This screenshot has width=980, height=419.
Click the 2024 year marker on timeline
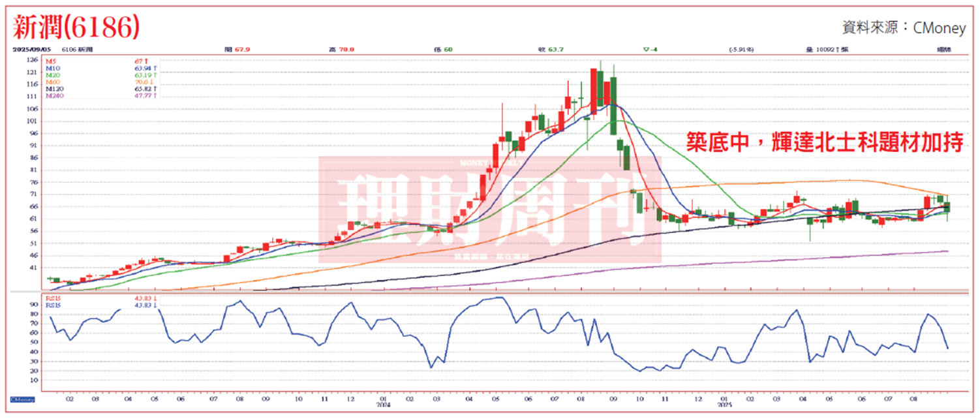pyautogui.click(x=384, y=403)
